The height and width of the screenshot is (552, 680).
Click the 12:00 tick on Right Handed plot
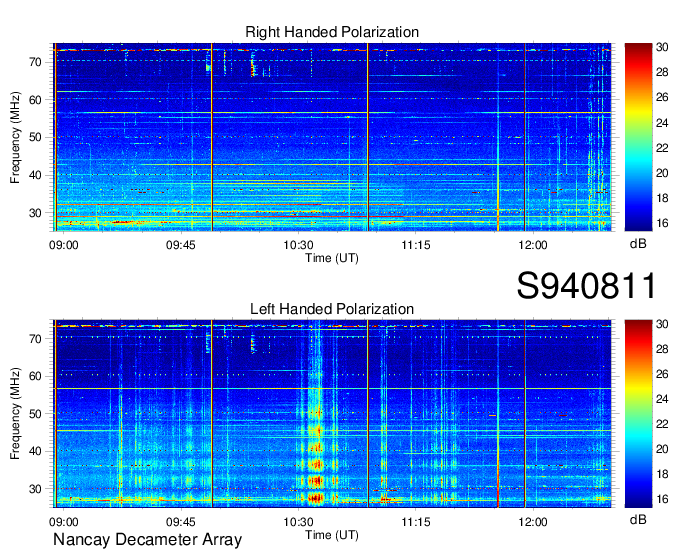pyautogui.click(x=533, y=245)
